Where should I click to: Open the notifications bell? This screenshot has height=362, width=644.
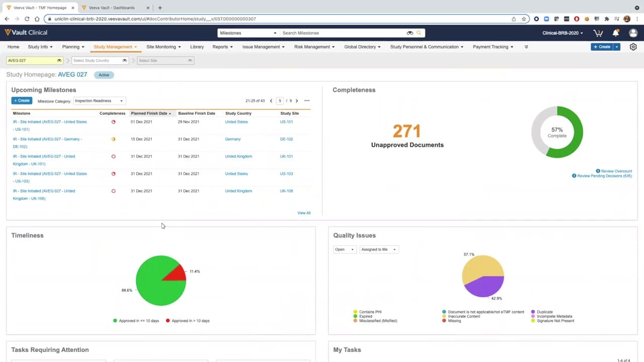tap(615, 33)
